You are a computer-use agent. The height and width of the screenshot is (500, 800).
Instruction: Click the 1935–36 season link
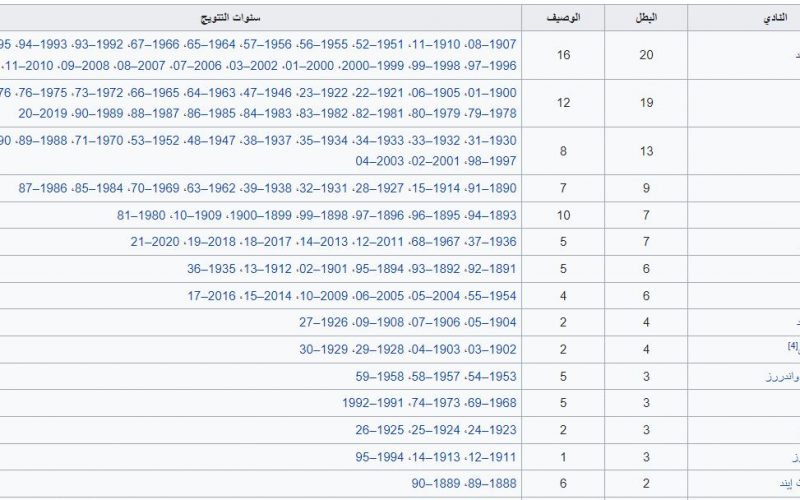(211, 268)
